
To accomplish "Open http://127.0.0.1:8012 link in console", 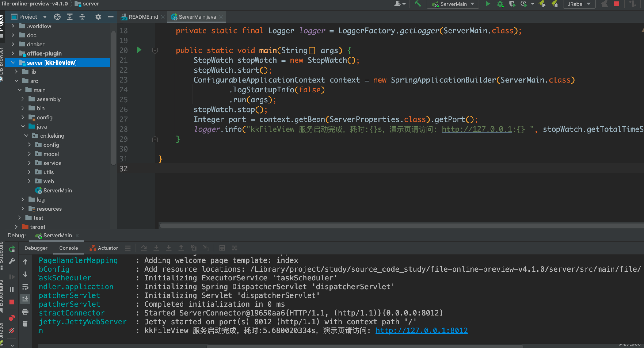I will (x=421, y=330).
